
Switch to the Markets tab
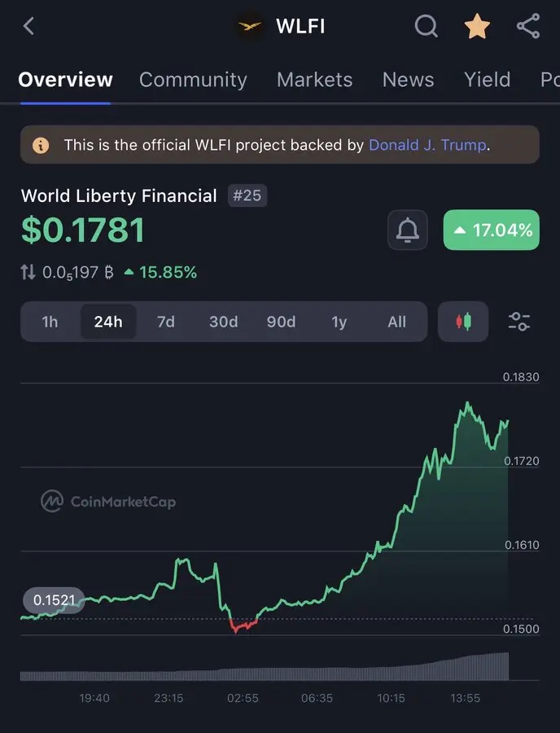coord(314,80)
